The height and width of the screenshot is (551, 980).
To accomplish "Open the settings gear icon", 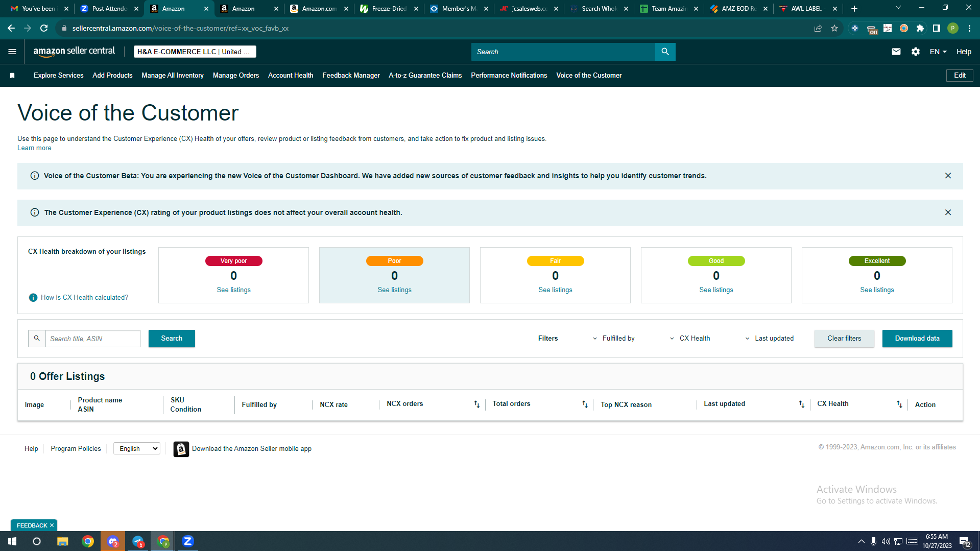I will pyautogui.click(x=916, y=52).
